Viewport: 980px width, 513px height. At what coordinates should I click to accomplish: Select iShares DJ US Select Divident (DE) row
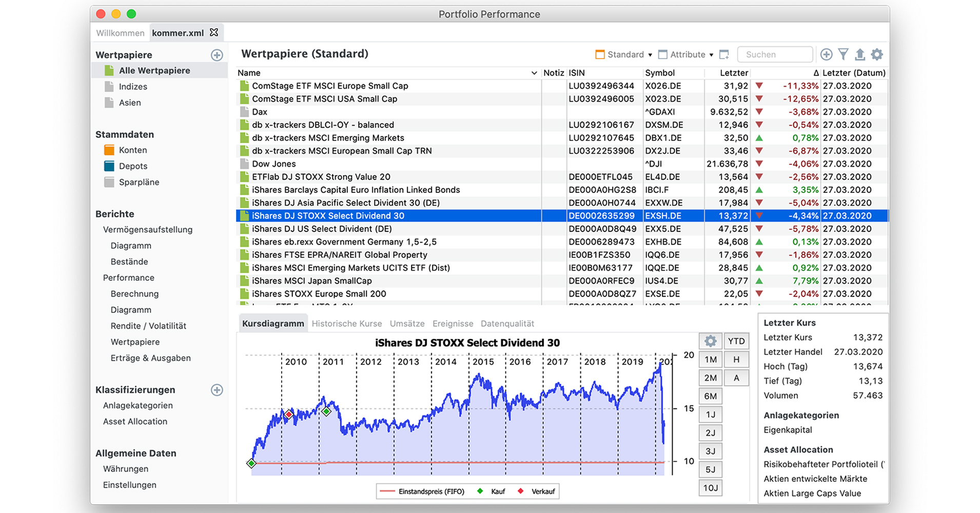[562, 229]
